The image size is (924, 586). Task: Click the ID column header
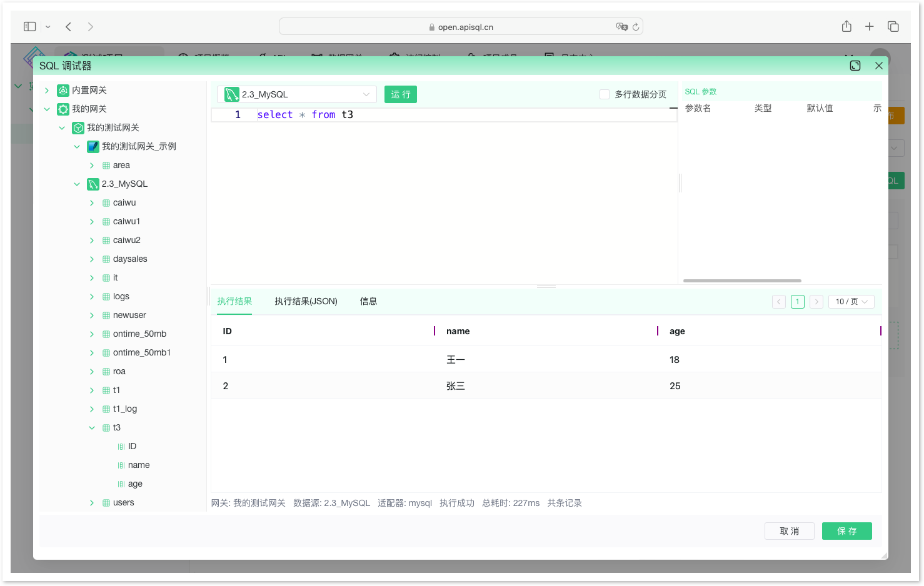(x=228, y=331)
